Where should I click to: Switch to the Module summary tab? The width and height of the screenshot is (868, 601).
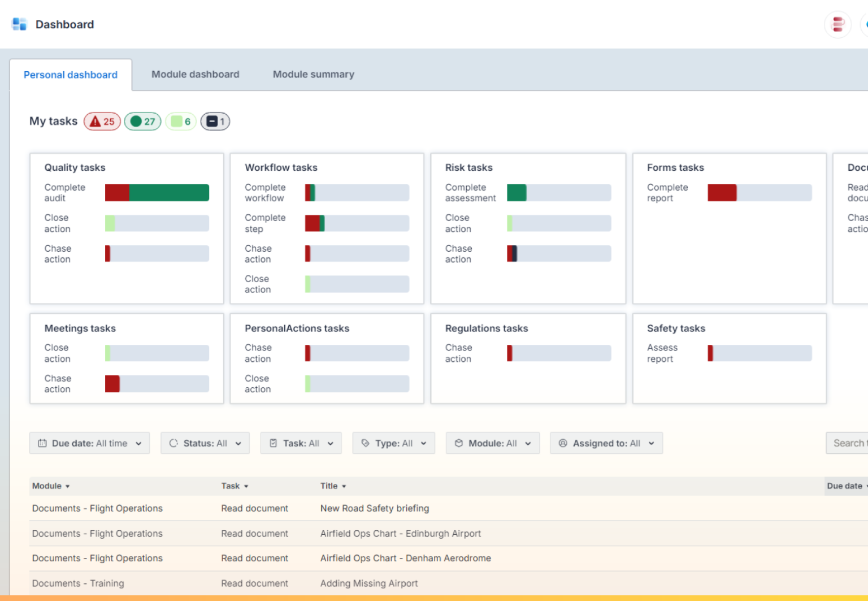point(313,74)
